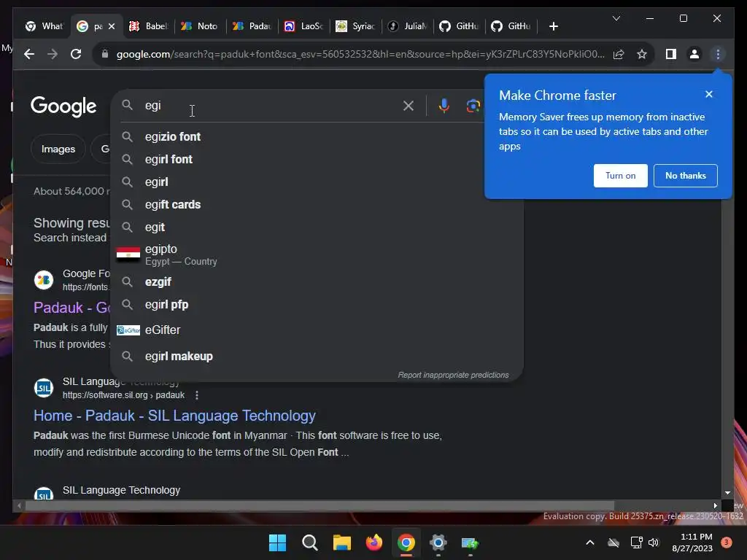
Task: Select the ezgif suggestion
Action: (317, 282)
